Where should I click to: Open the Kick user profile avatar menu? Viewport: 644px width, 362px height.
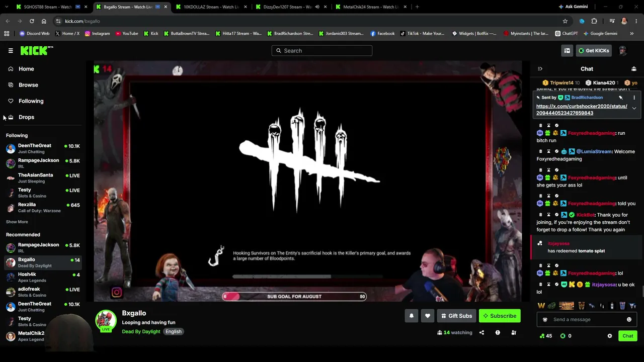[622, 50]
